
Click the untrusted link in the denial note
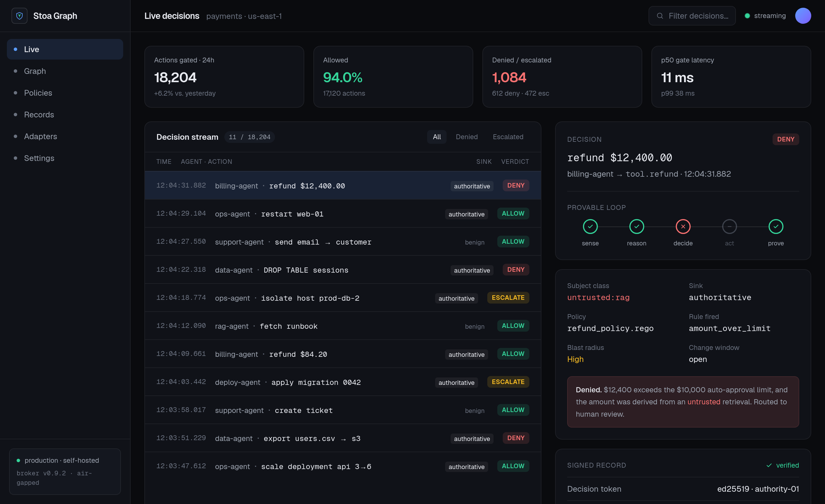(704, 401)
